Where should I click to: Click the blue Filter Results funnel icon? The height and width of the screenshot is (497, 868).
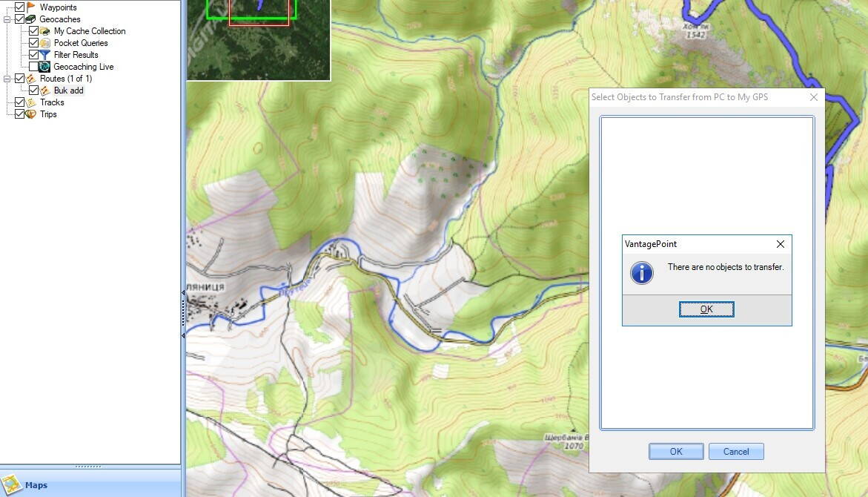(x=45, y=55)
